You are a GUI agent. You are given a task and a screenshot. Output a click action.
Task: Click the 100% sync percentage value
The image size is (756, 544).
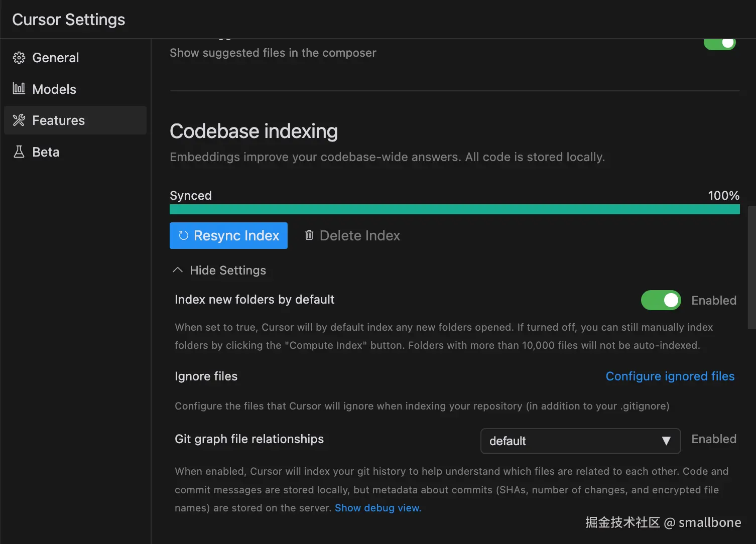[723, 195]
